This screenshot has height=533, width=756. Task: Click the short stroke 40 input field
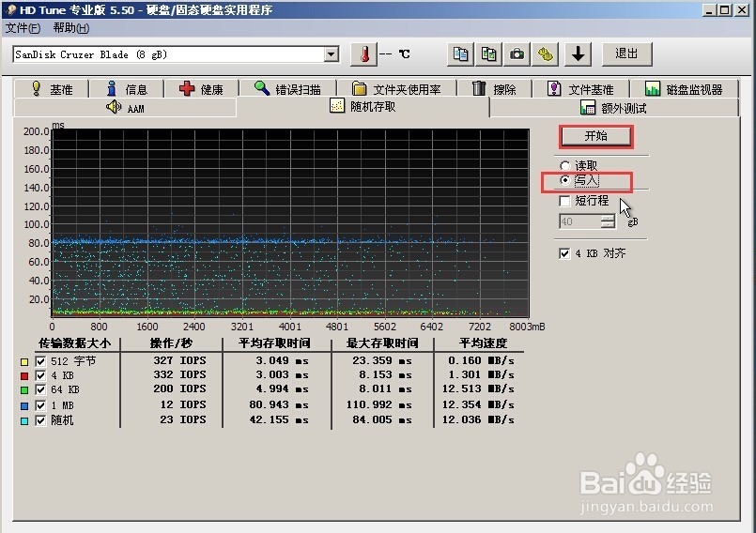580,221
